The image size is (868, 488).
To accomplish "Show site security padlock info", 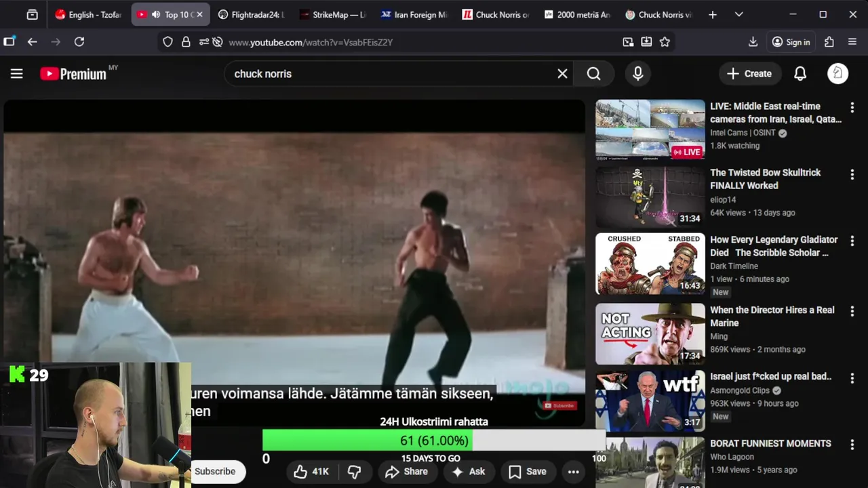I will pos(186,42).
